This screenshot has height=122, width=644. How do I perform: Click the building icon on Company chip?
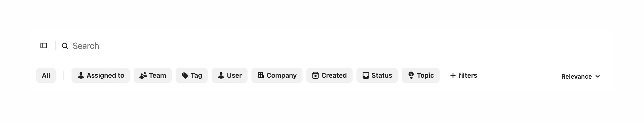[261, 75]
